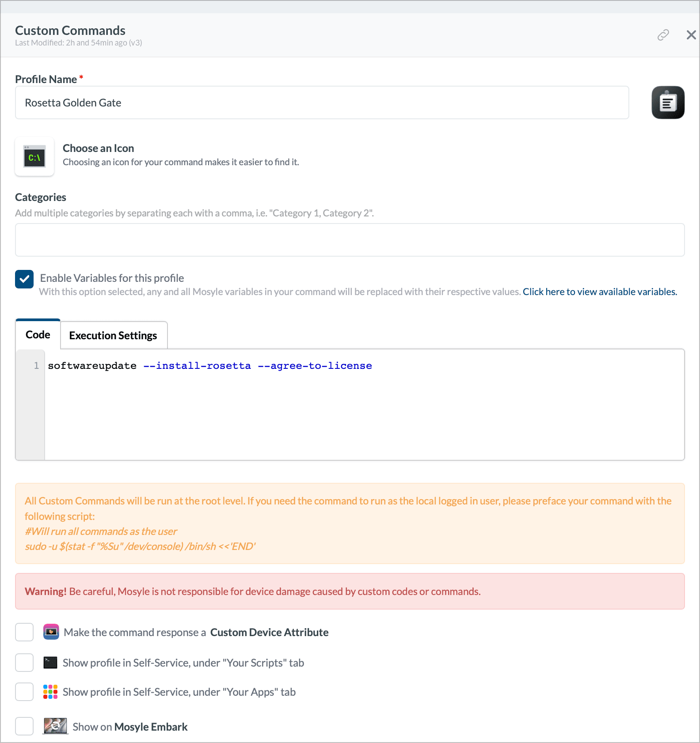Enable Show on Mosyle Embark checkbox
This screenshot has height=743, width=700.
click(24, 726)
